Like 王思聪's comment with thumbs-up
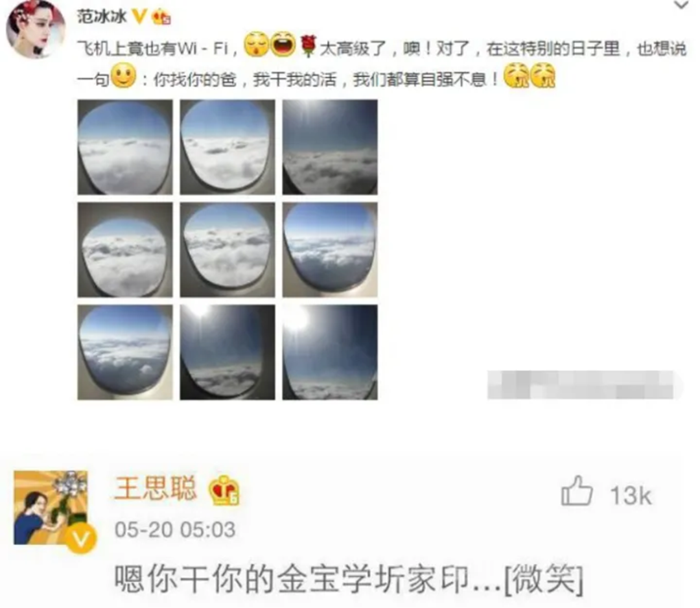The image size is (700, 608). tap(577, 491)
